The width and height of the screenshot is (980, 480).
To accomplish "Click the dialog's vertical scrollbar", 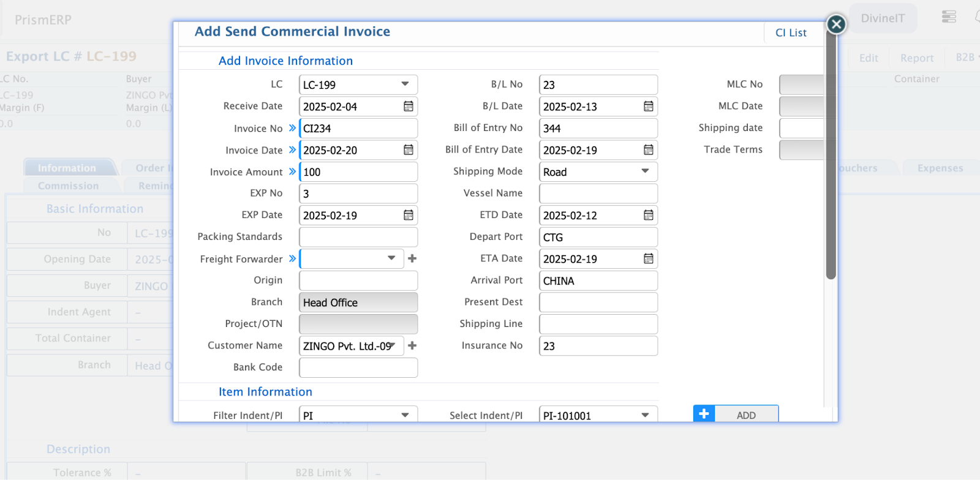I will pyautogui.click(x=831, y=154).
